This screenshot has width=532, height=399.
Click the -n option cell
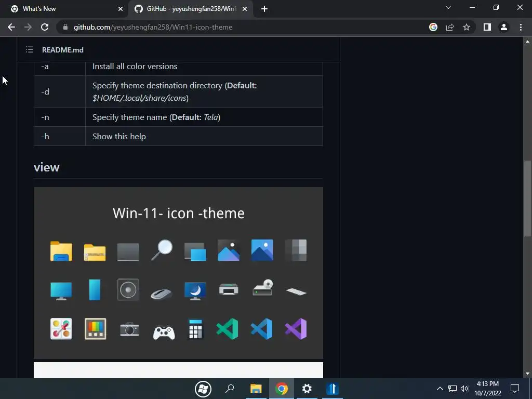pyautogui.click(x=59, y=117)
